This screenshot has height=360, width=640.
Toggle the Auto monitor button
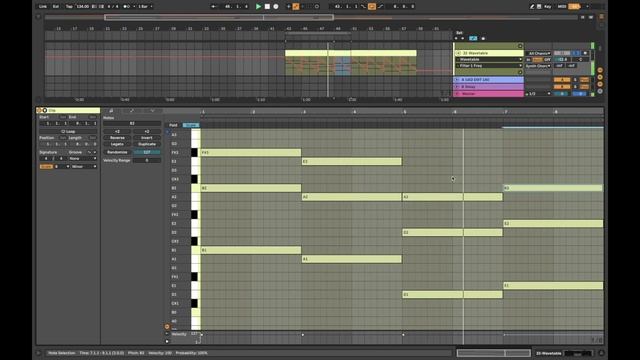coord(538,59)
